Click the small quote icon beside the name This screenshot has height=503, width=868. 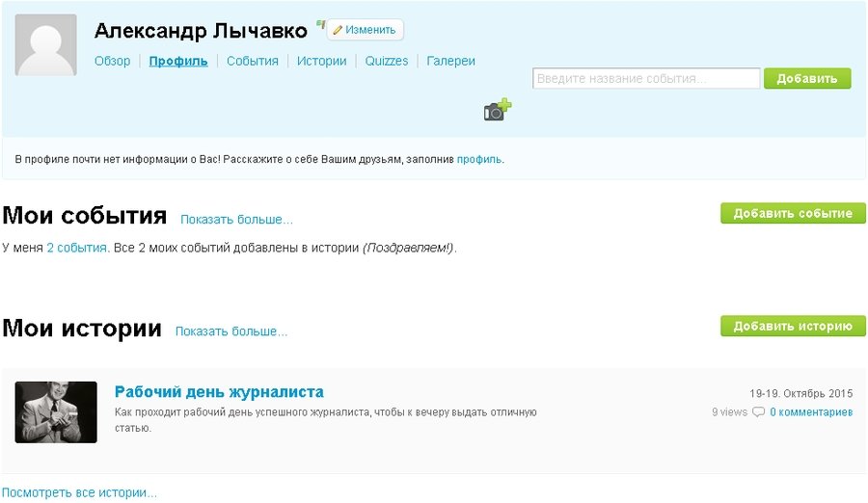320,24
